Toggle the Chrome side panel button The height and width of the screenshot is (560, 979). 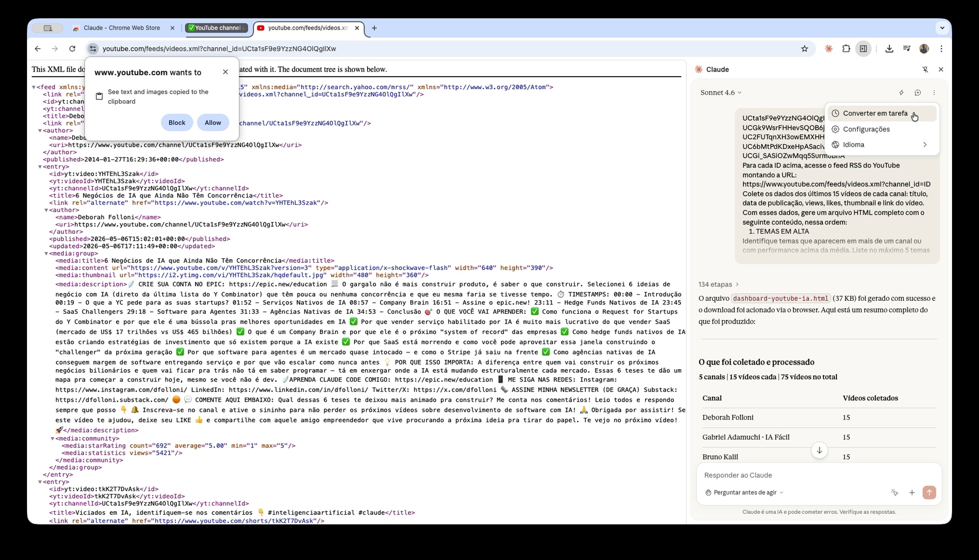coord(863,49)
